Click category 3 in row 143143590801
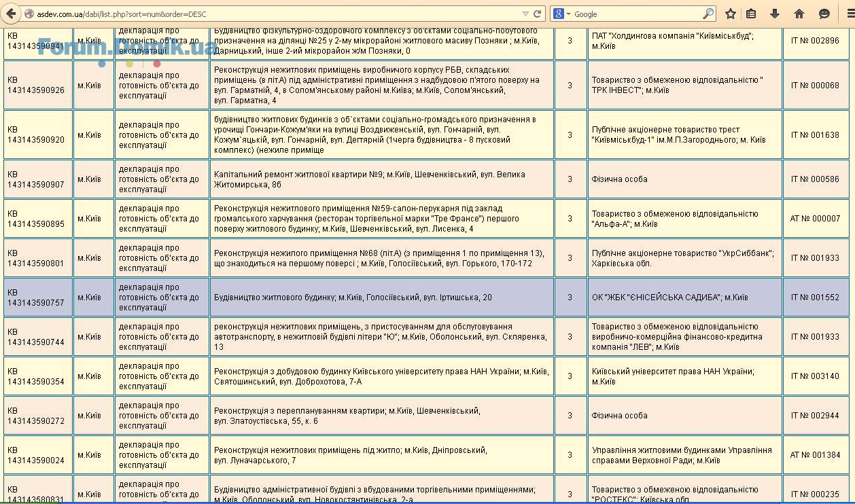 (570, 258)
